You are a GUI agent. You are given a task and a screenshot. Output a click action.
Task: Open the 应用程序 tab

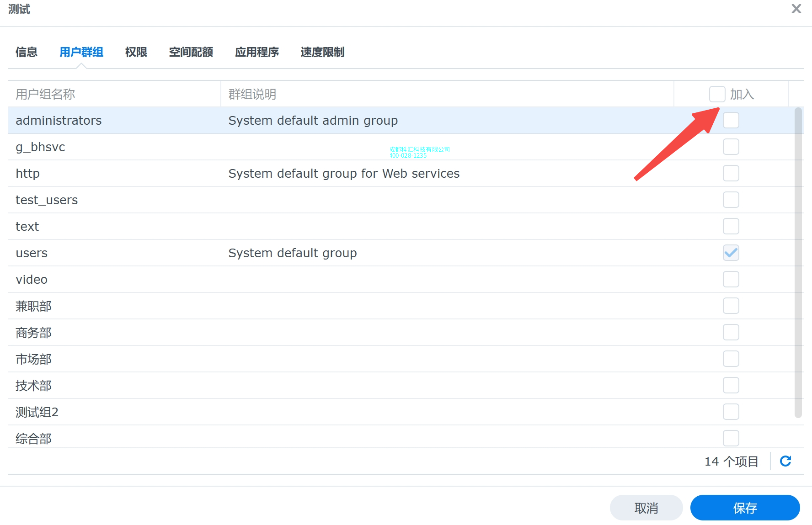256,52
